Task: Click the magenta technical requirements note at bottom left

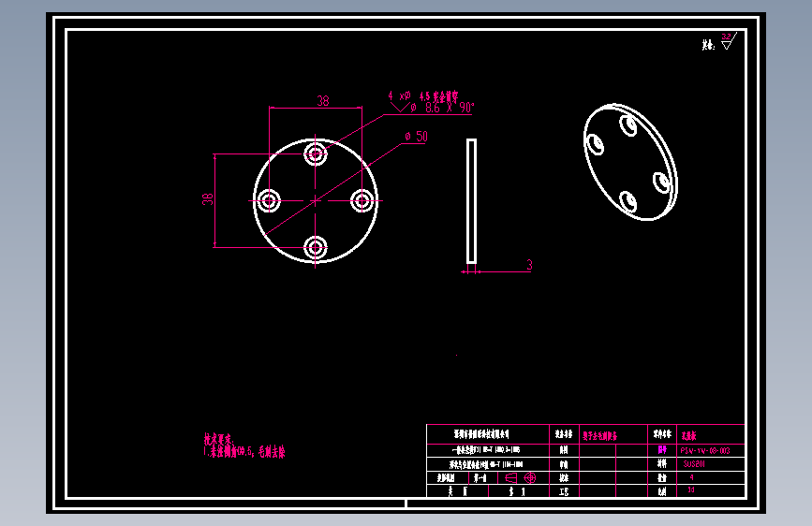Action: coord(244,446)
